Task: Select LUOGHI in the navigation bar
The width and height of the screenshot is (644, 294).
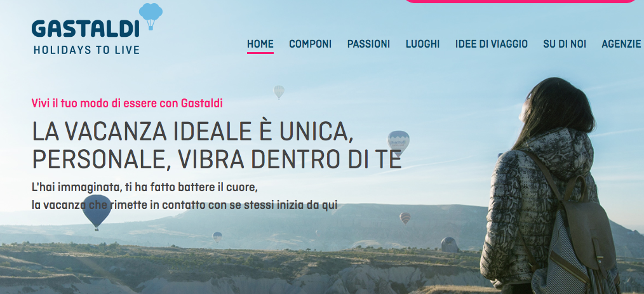Action: (x=422, y=44)
